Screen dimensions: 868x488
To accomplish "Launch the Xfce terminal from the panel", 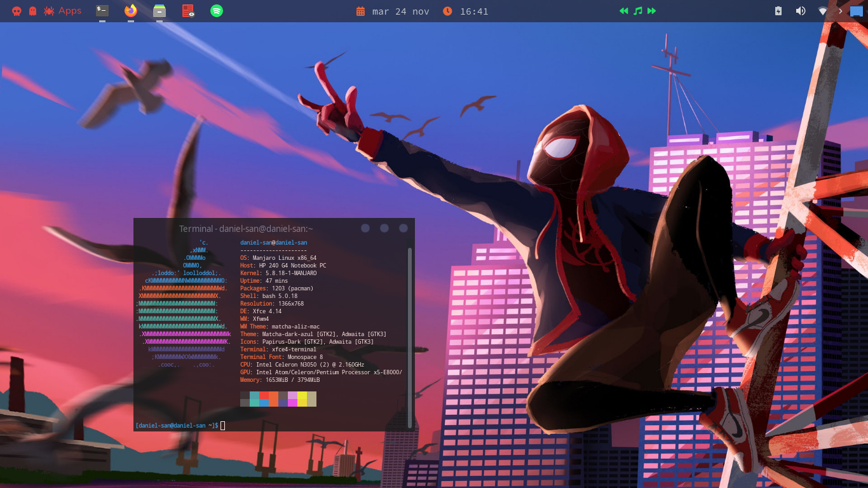I will (x=100, y=11).
